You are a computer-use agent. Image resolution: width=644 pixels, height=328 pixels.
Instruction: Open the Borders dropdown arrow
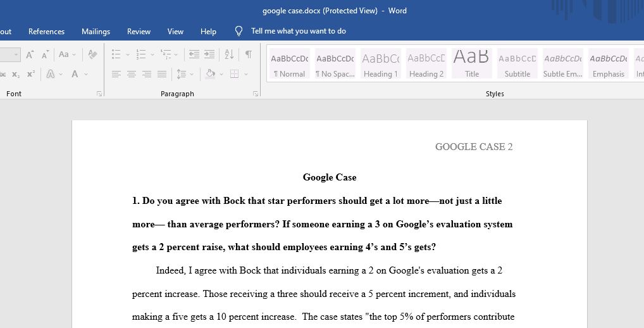click(x=246, y=74)
